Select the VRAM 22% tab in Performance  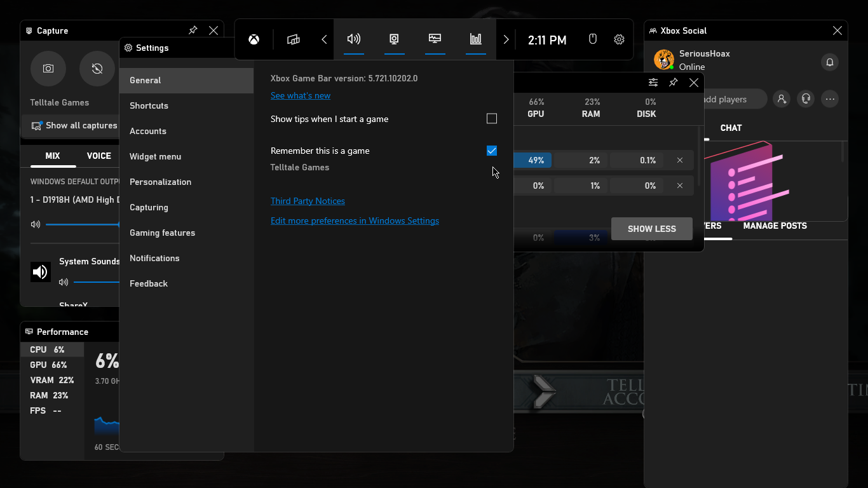[52, 380]
